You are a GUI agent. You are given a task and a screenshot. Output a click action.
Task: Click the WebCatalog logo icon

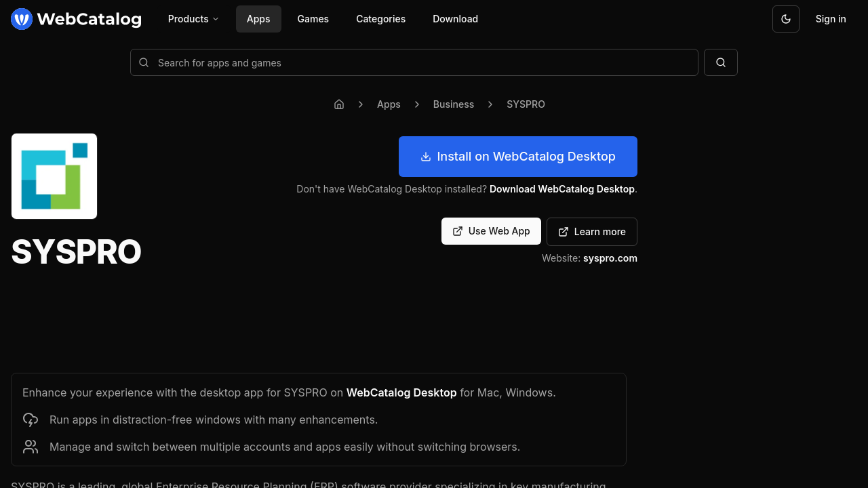(x=22, y=19)
